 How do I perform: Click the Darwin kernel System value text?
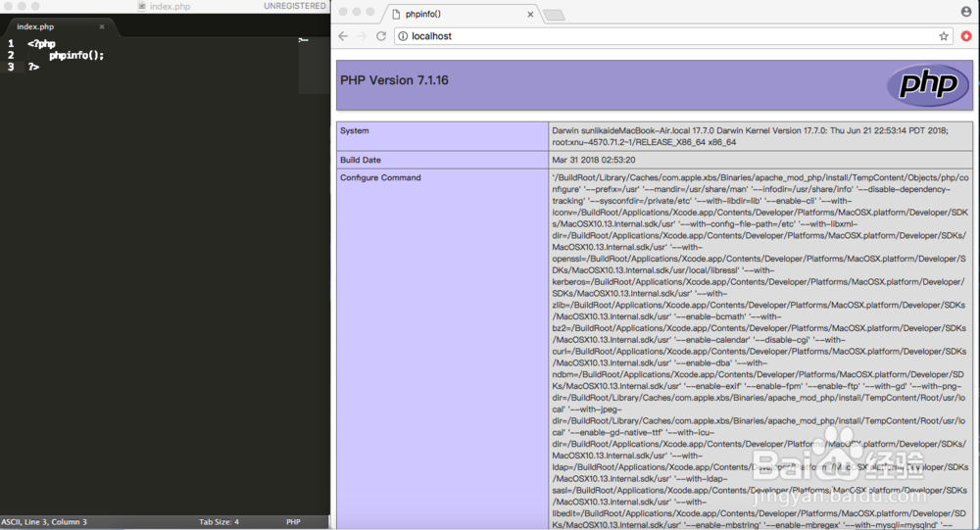tap(750, 136)
